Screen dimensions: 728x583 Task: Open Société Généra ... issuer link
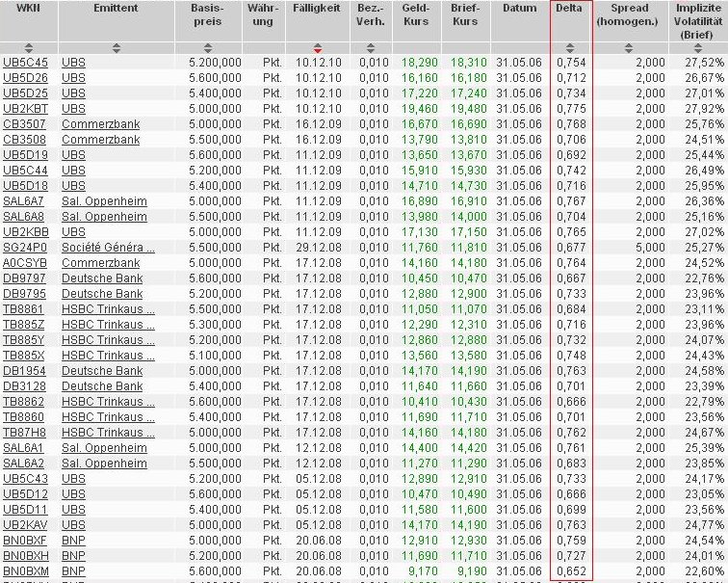coord(108,247)
